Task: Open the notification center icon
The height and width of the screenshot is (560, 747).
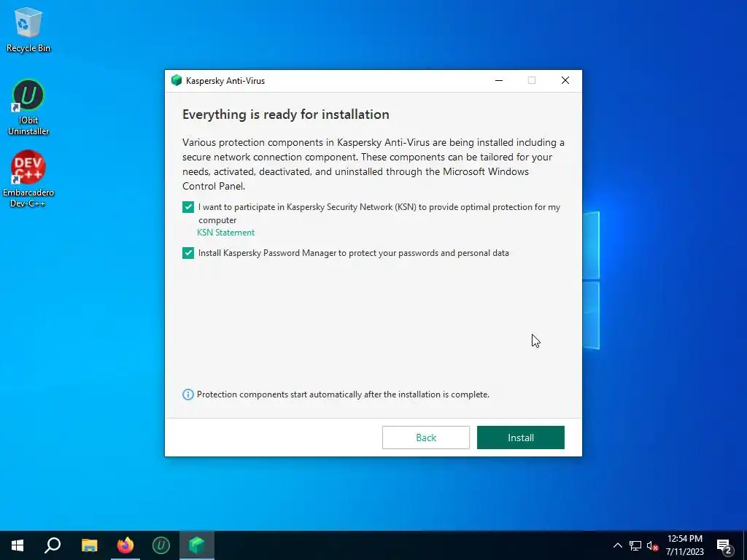Action: click(724, 545)
